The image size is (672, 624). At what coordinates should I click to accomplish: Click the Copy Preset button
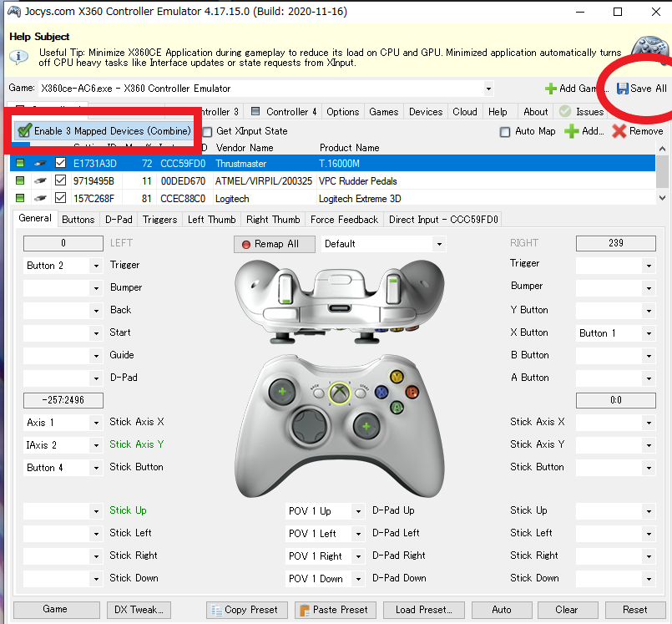(x=247, y=610)
